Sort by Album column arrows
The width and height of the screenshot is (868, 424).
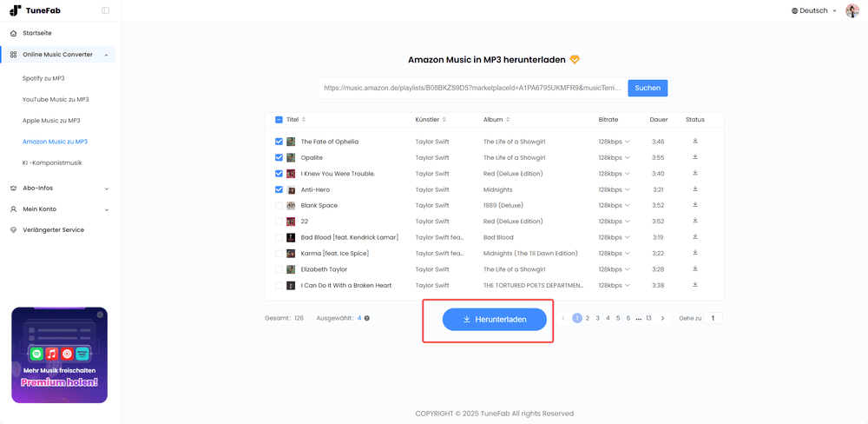click(x=508, y=120)
